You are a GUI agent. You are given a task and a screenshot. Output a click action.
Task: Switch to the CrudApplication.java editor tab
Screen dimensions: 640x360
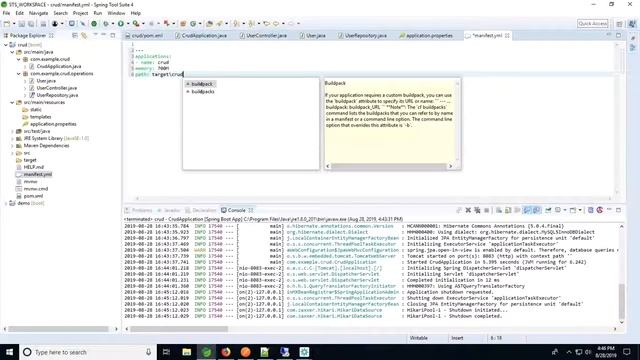click(x=201, y=36)
